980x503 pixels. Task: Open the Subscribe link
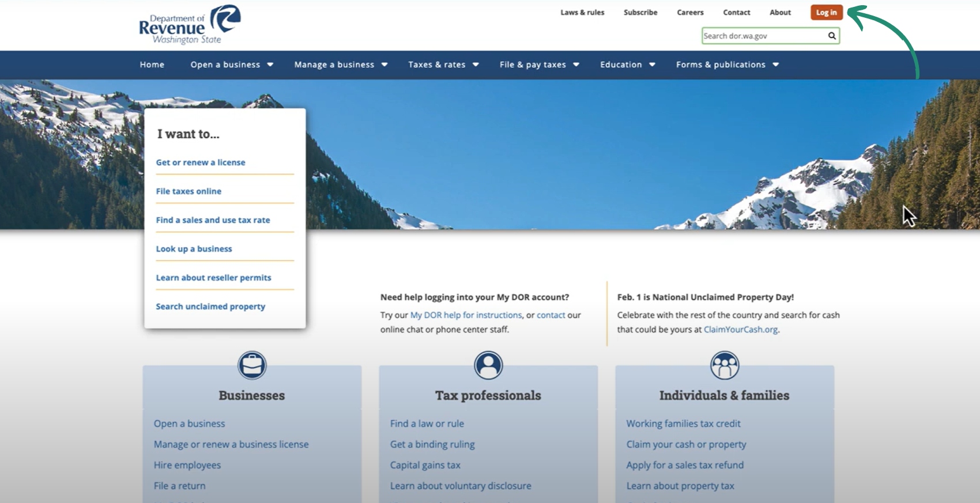640,12
